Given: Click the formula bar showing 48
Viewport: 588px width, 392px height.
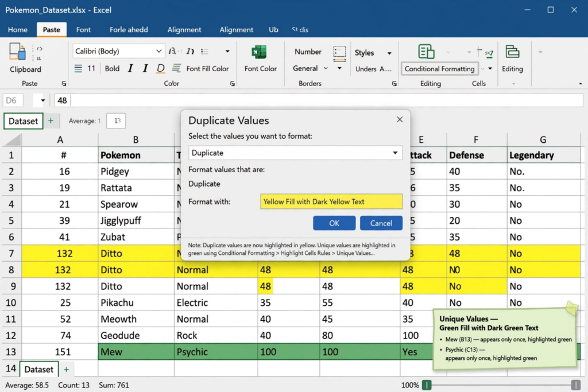Looking at the screenshot, I should [x=319, y=100].
